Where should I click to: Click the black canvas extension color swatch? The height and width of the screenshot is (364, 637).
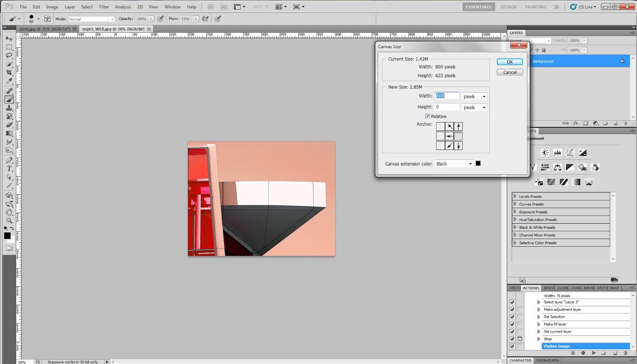pyautogui.click(x=478, y=164)
